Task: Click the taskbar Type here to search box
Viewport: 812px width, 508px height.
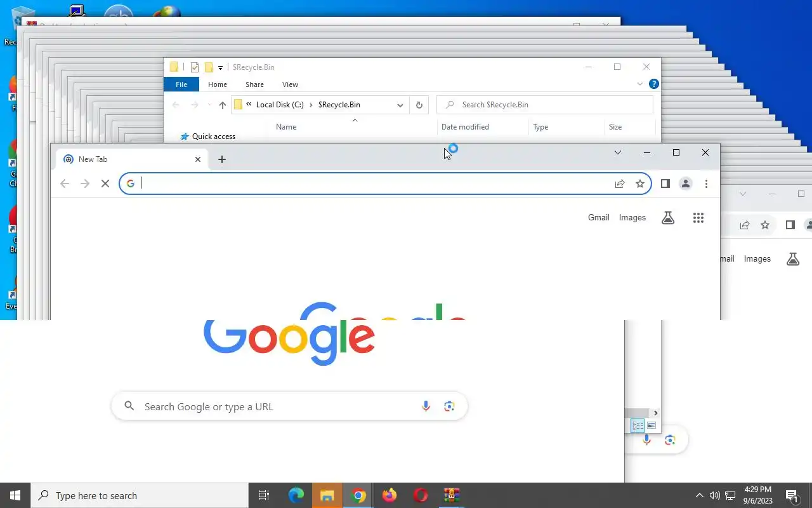Action: tap(140, 495)
